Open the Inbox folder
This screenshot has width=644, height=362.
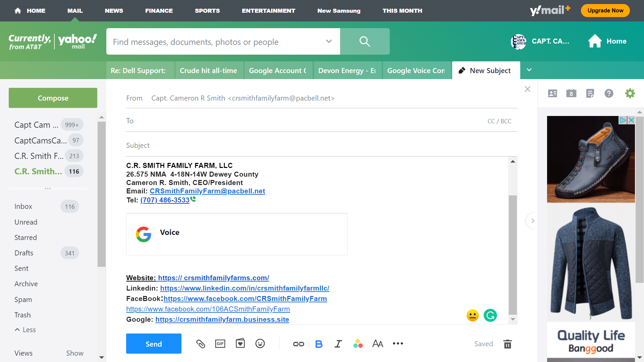23,206
